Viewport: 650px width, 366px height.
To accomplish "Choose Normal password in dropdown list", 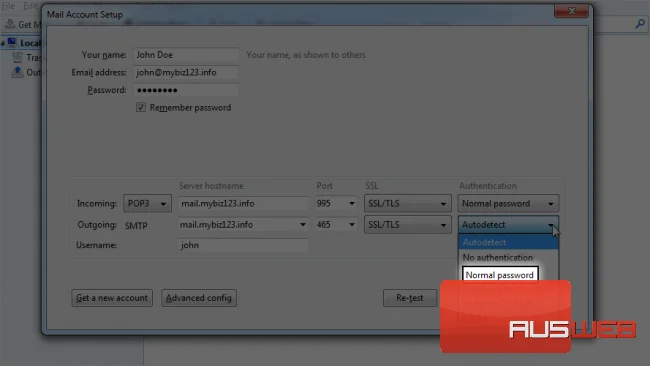I will coord(500,275).
